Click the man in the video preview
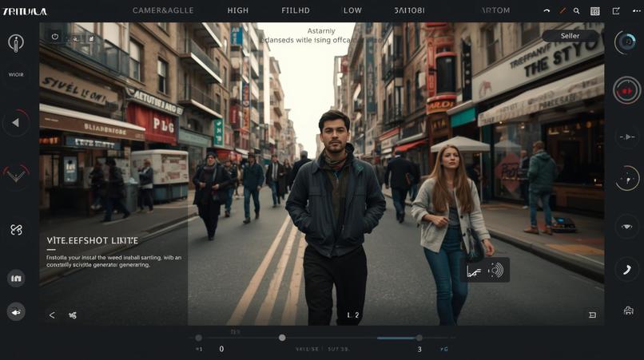The width and height of the screenshot is (644, 360). (335, 218)
